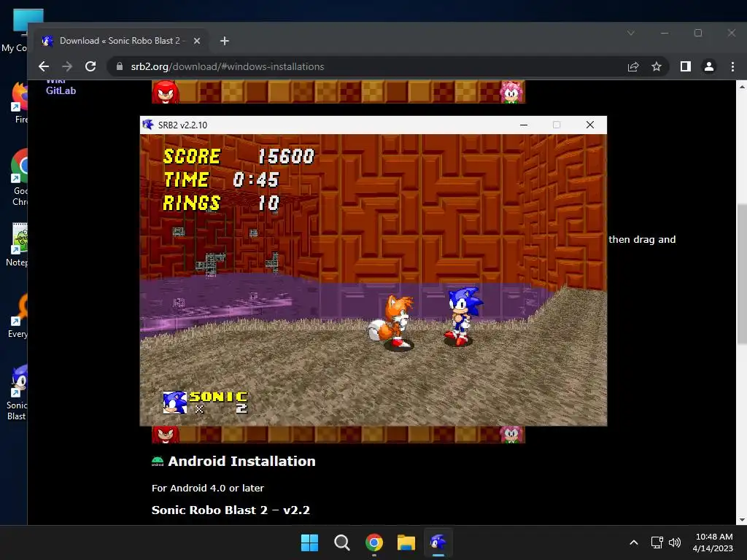Screen dimensions: 747x560
Task: Select the Notepad++ desktop shortcut
Action: pyautogui.click(x=18, y=244)
